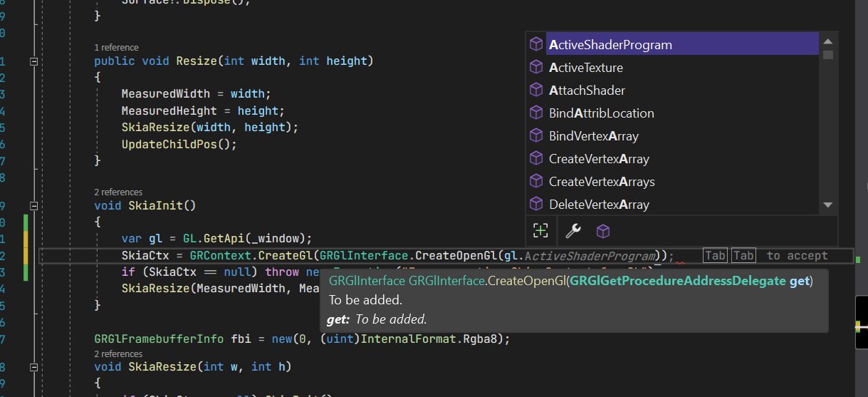Toggle the wrench properties filter in IntelliSense
The image size is (868, 397).
pos(572,231)
